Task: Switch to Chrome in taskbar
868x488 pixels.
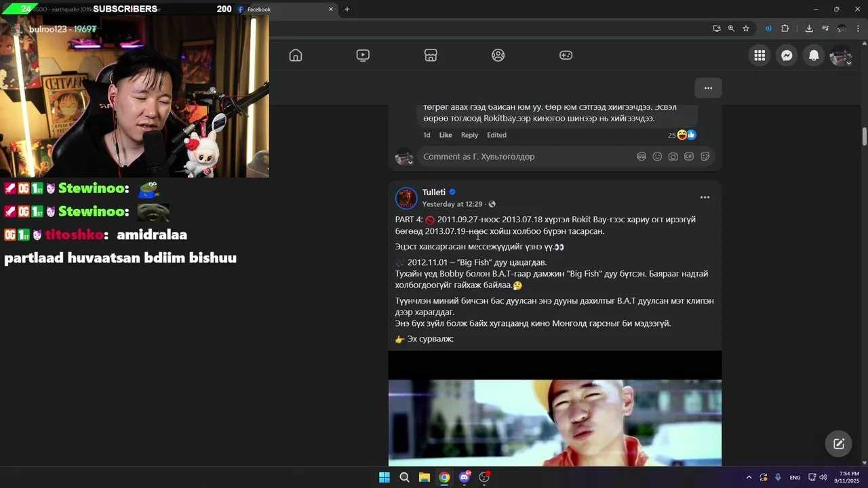Action: tap(444, 477)
